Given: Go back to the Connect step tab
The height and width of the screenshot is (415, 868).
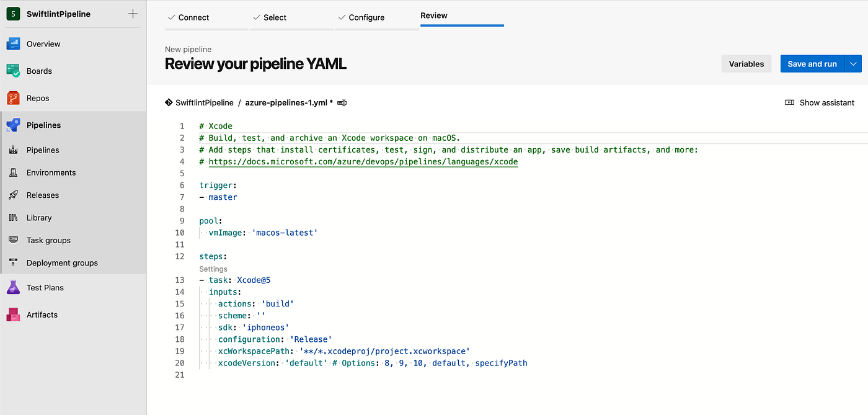Looking at the screenshot, I should 193,17.
